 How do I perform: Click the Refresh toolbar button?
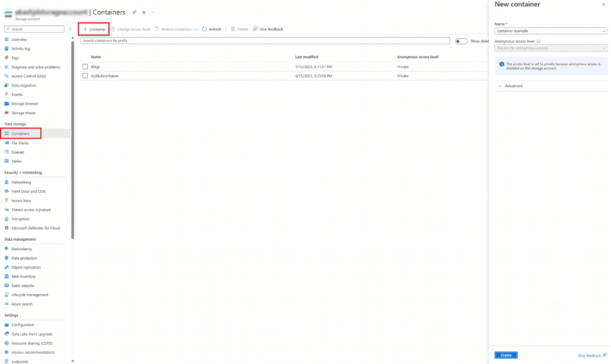tap(212, 29)
